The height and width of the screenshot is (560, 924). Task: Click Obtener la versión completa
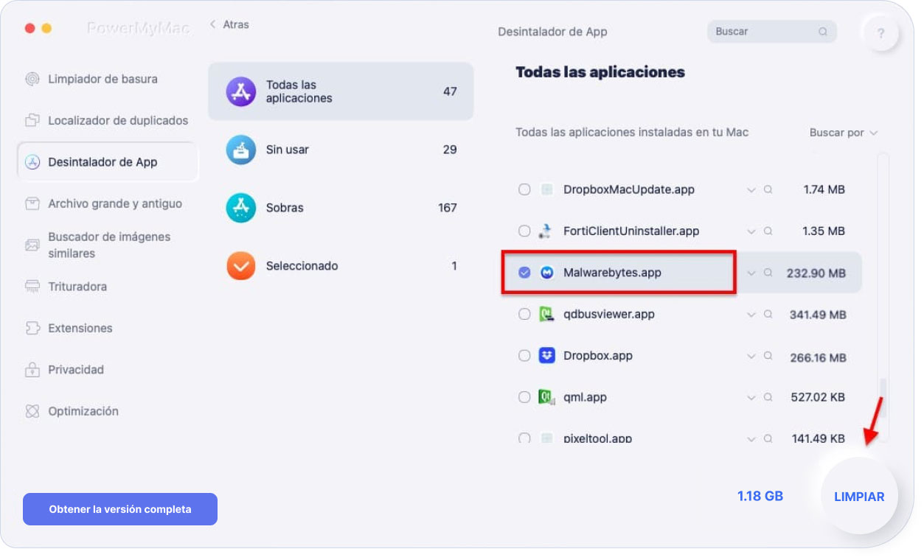(119, 509)
